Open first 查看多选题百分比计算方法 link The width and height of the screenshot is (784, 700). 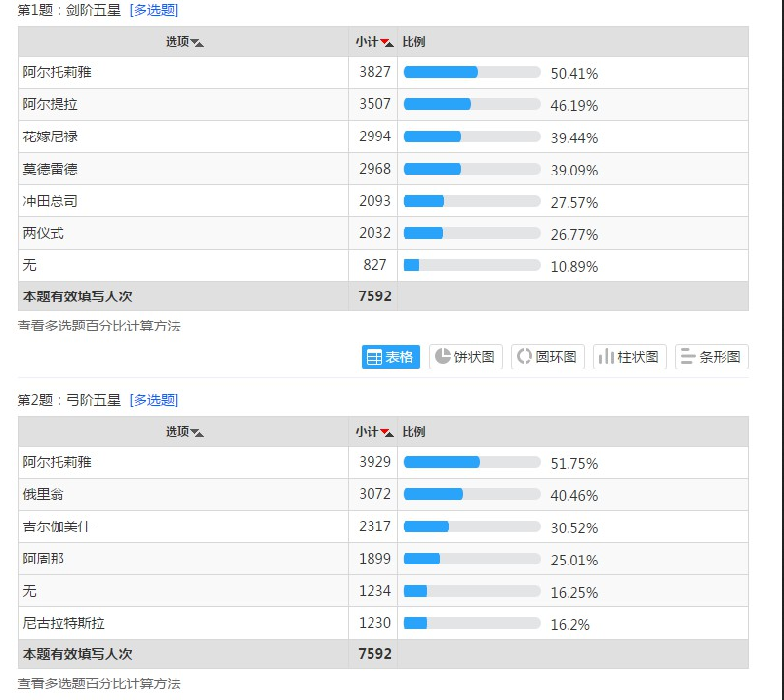pos(99,327)
